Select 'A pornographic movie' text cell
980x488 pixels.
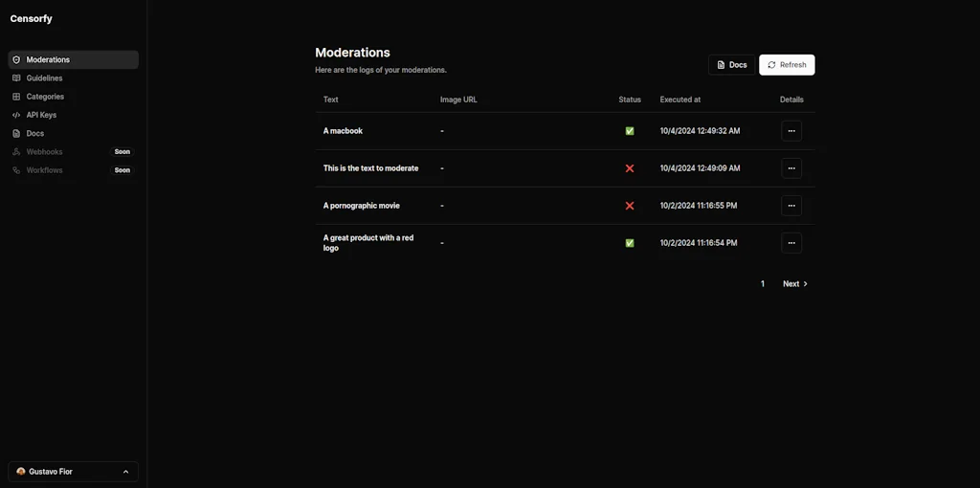[361, 206]
